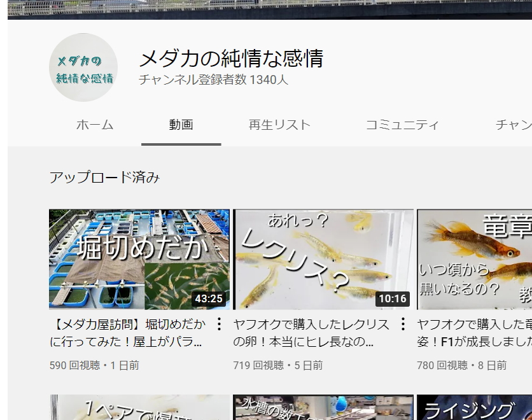Image resolution: width=532 pixels, height=420 pixels.
Task: Open the 水槽の数 video thumbnail
Action: (x=323, y=407)
